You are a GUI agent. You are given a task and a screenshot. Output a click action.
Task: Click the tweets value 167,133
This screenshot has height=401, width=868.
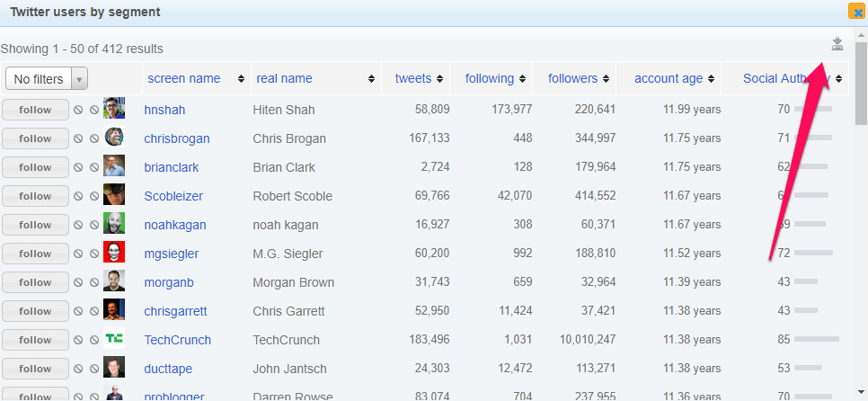429,138
